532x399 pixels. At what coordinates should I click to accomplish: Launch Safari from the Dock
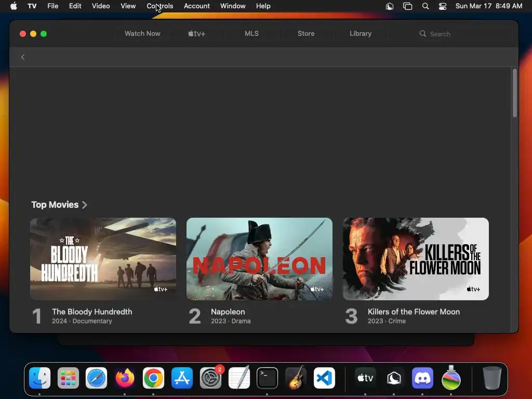(96, 378)
